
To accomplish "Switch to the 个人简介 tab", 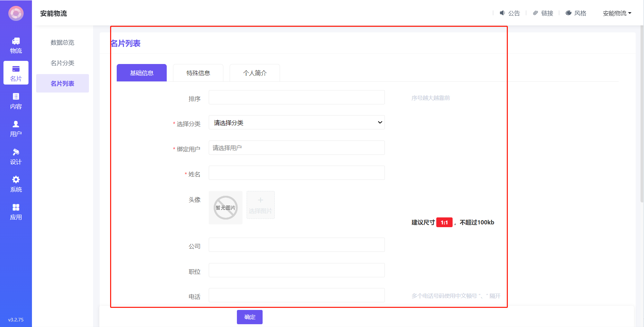I will [x=255, y=73].
